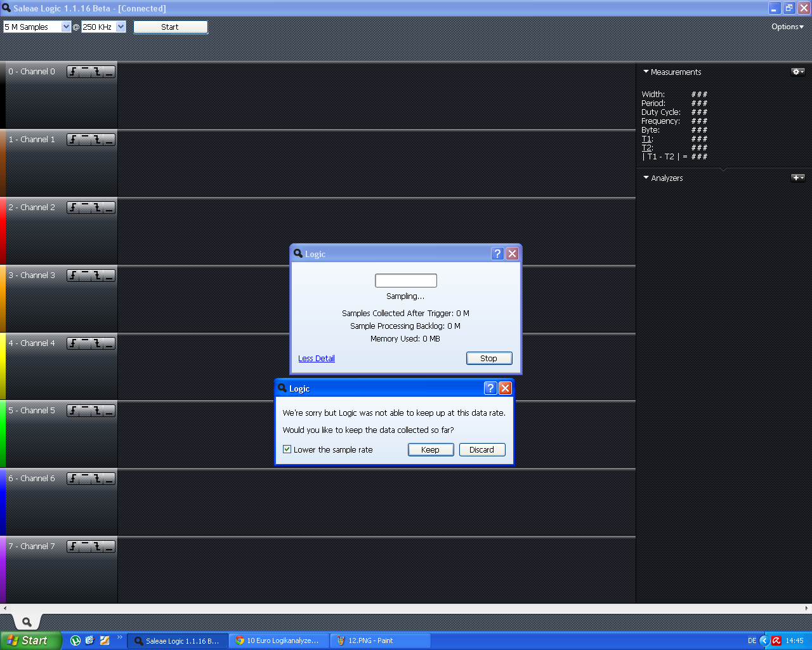
Task: Set low level trigger on Channel 4
Action: point(109,343)
